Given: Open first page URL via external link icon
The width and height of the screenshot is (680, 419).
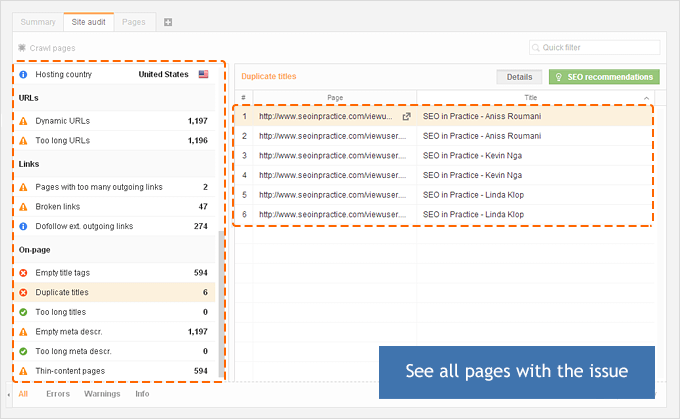Looking at the screenshot, I should 406,116.
